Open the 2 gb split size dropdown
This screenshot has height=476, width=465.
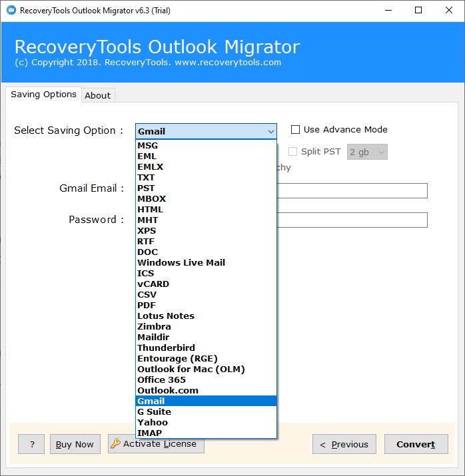pyautogui.click(x=367, y=152)
